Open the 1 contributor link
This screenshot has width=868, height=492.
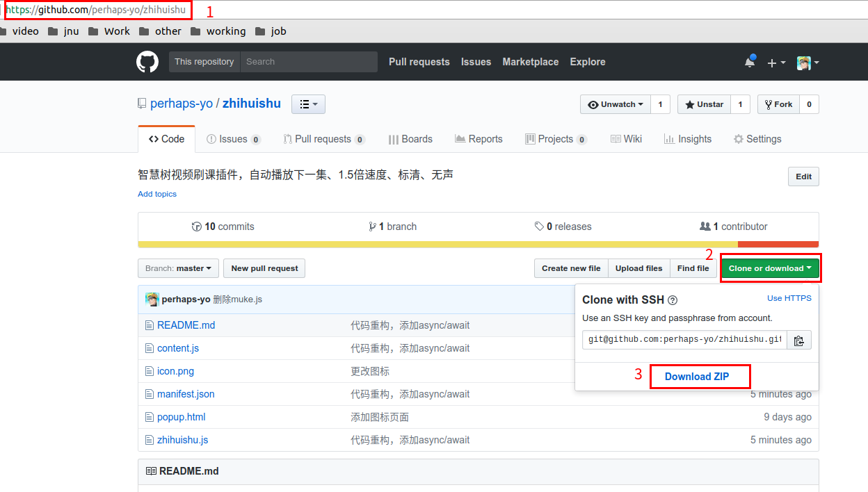point(734,227)
